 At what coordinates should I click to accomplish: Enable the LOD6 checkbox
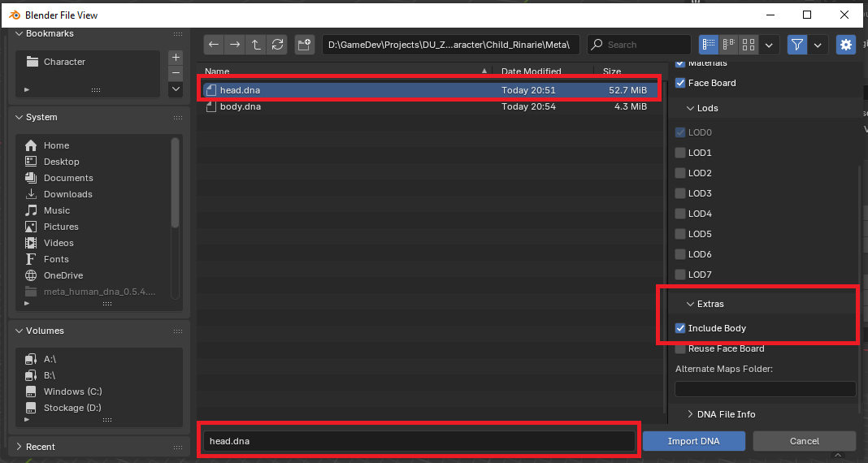pyautogui.click(x=680, y=254)
